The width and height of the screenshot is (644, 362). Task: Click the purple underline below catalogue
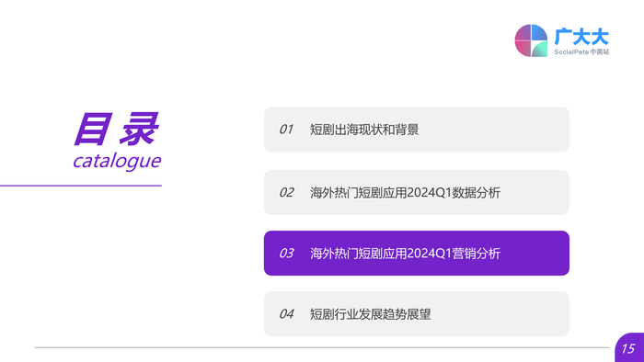pyautogui.click(x=81, y=186)
